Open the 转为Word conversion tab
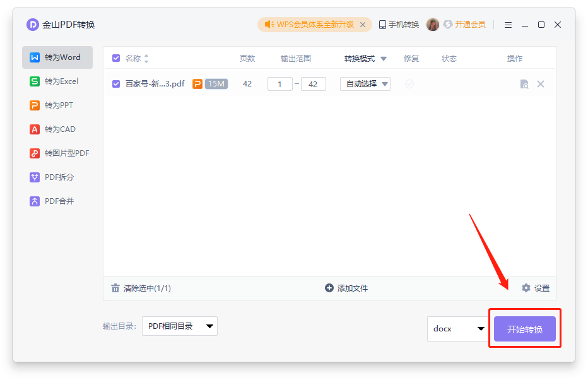The image size is (588, 380). pos(57,57)
